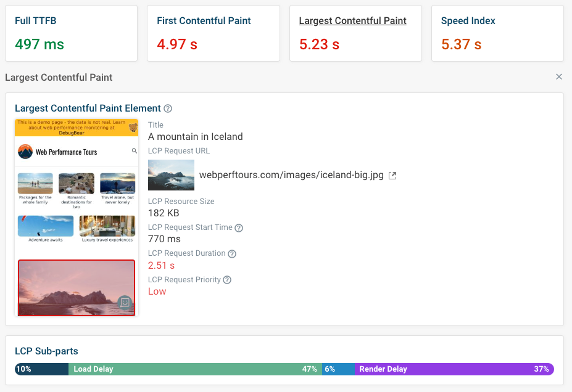Click the '4.97 s' First Contentful Paint value

(x=177, y=44)
